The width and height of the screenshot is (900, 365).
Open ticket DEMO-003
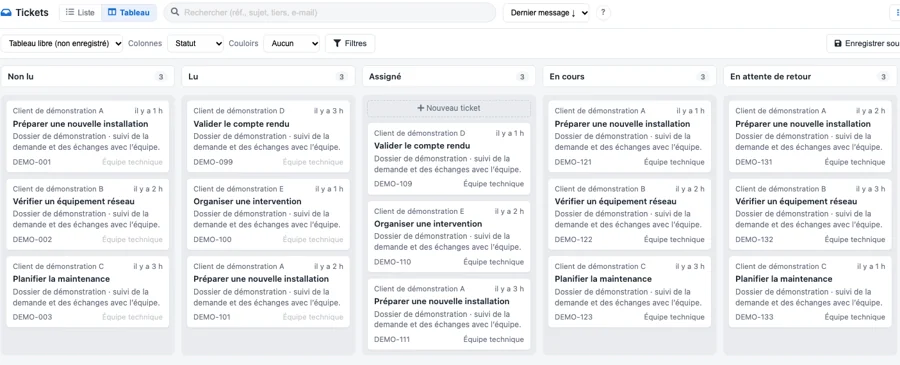88,292
